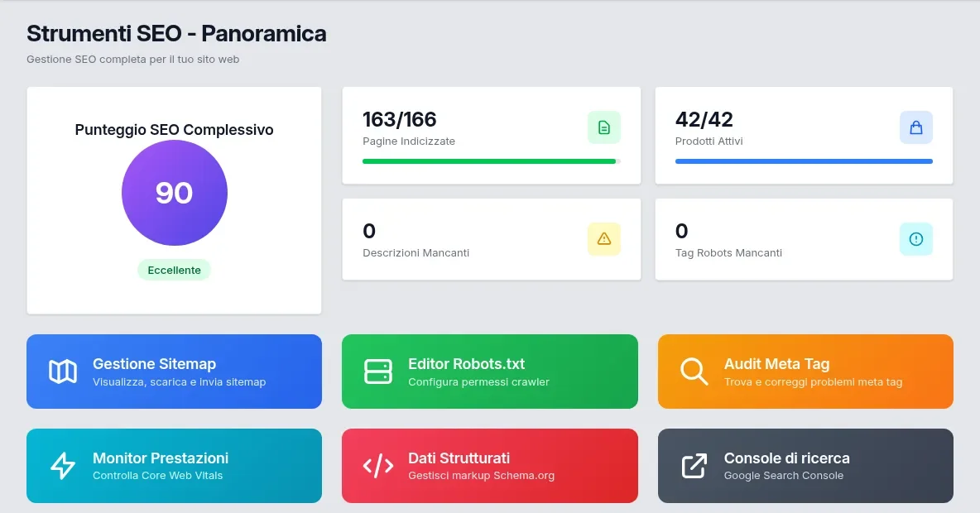Click the blue shopping bag icon for Prodotti Attivi
The image size is (980, 513).
click(x=916, y=127)
